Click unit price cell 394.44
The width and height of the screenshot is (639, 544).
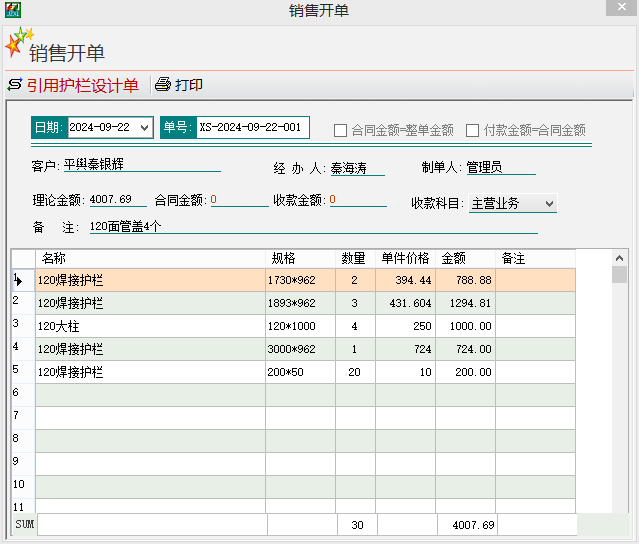point(405,280)
